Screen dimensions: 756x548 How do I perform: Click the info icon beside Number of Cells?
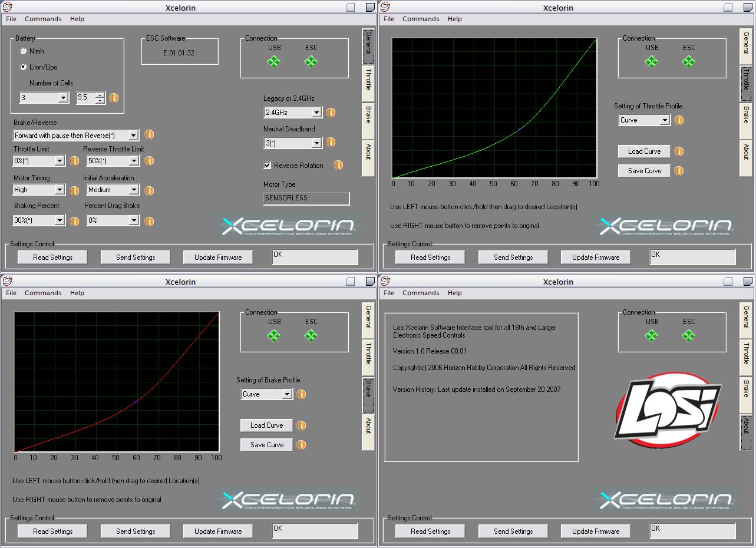114,98
